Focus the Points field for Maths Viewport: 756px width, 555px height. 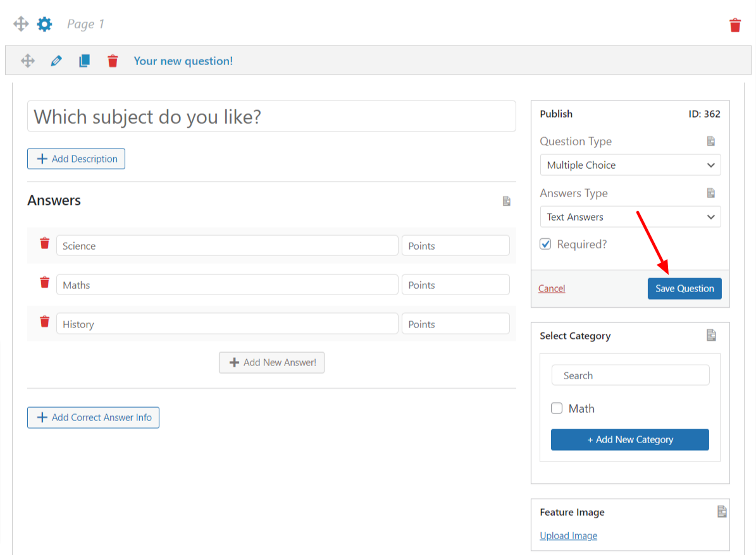pos(455,284)
